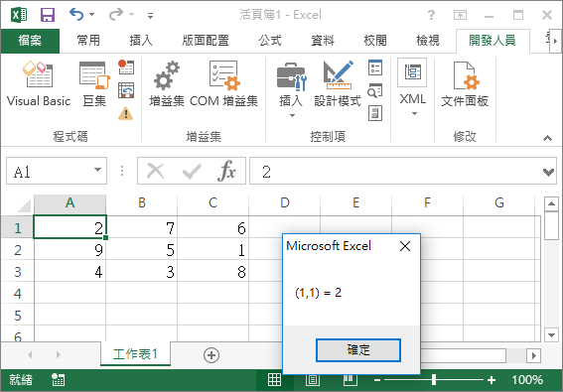Image resolution: width=563 pixels, height=392 pixels.
Task: Open the Redo history dropdown arrow
Action: tap(131, 15)
